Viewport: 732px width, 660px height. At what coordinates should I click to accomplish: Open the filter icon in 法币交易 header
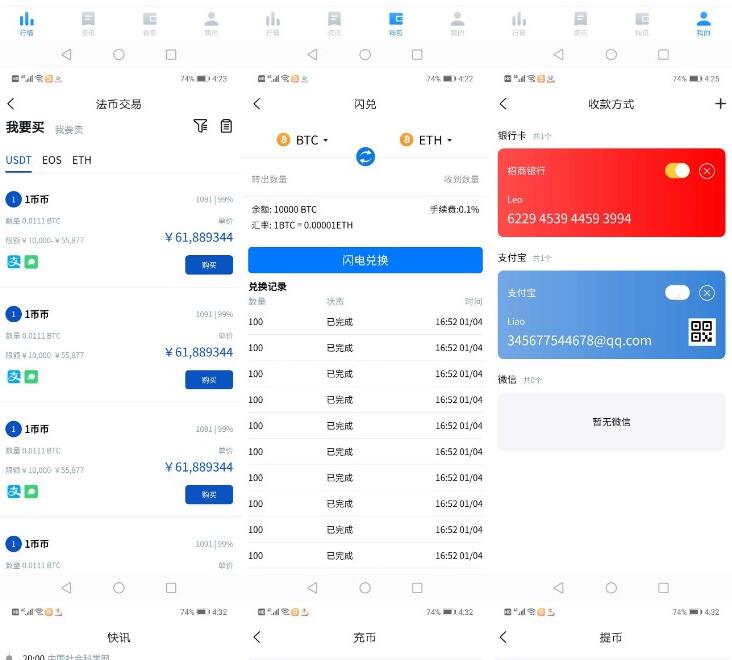pyautogui.click(x=200, y=126)
